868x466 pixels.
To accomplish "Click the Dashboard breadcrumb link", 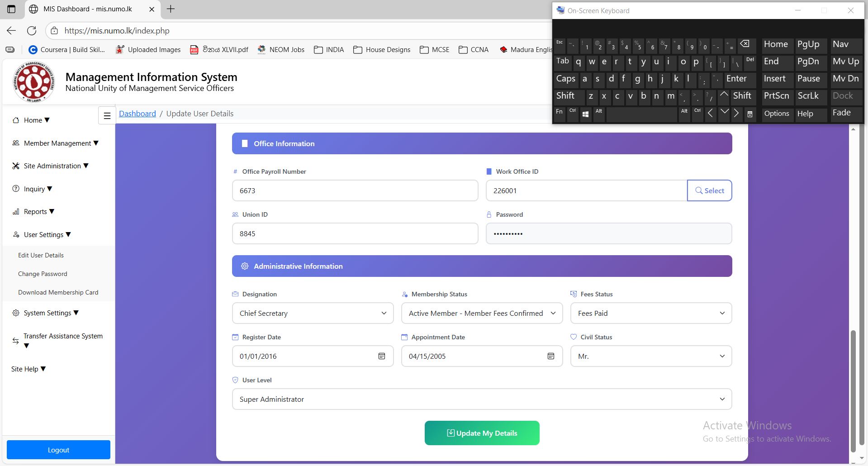I will 137,114.
